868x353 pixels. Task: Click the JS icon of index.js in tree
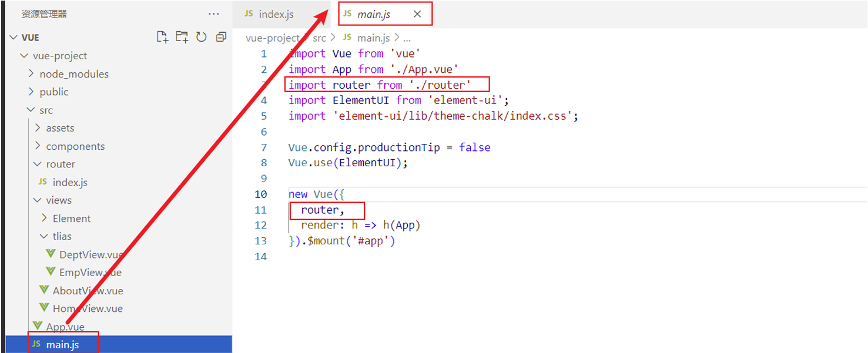(x=42, y=182)
